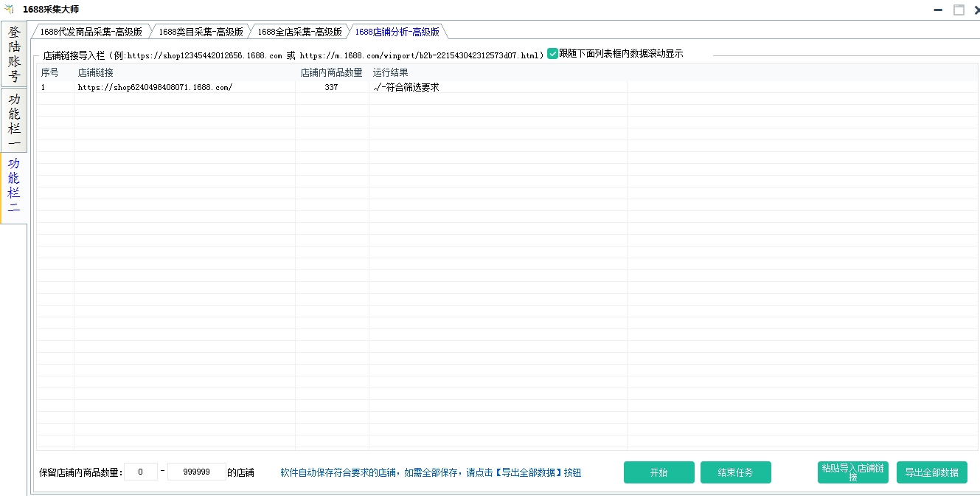The width and height of the screenshot is (980, 496).
Task: Select shop link https://shop6240498408071.1688.com/
Action: (x=156, y=87)
